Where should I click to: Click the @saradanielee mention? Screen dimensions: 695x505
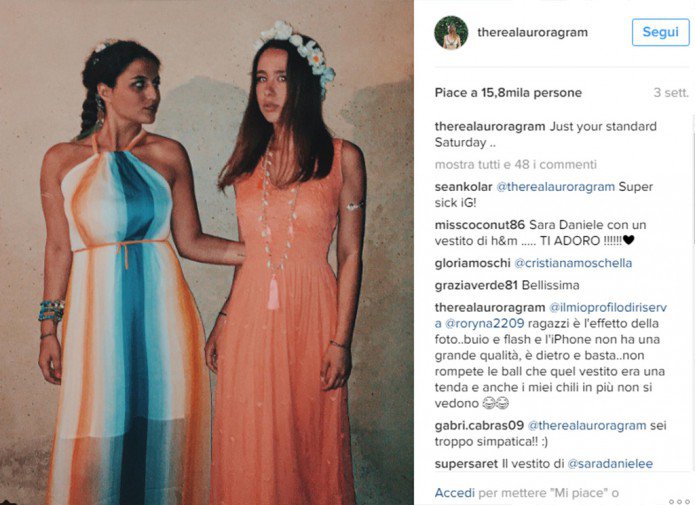[x=610, y=464]
